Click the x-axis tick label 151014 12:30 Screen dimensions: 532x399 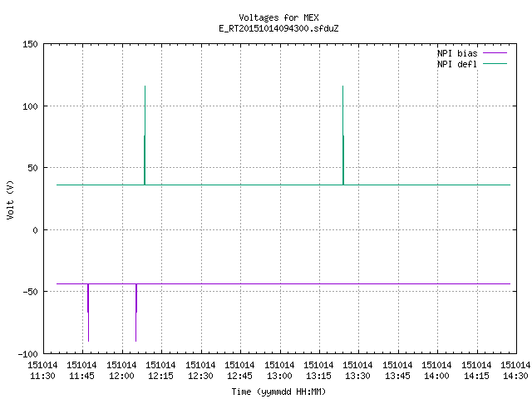200,371
